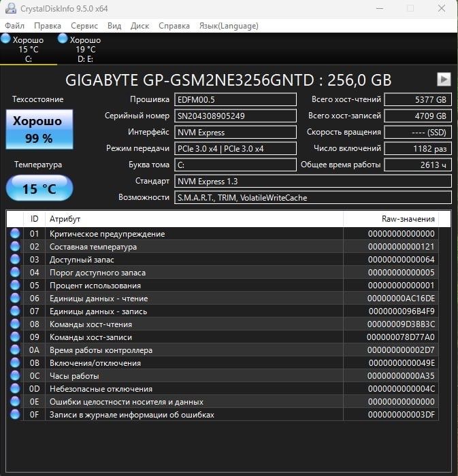
Task: Click raw value 00000009D3BB3C
Action: 401,324
